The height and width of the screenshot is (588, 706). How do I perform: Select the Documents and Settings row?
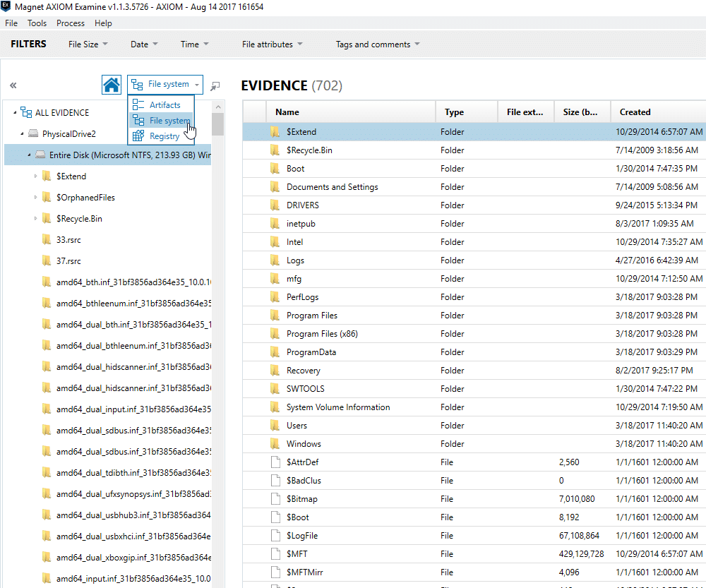pyautogui.click(x=474, y=187)
